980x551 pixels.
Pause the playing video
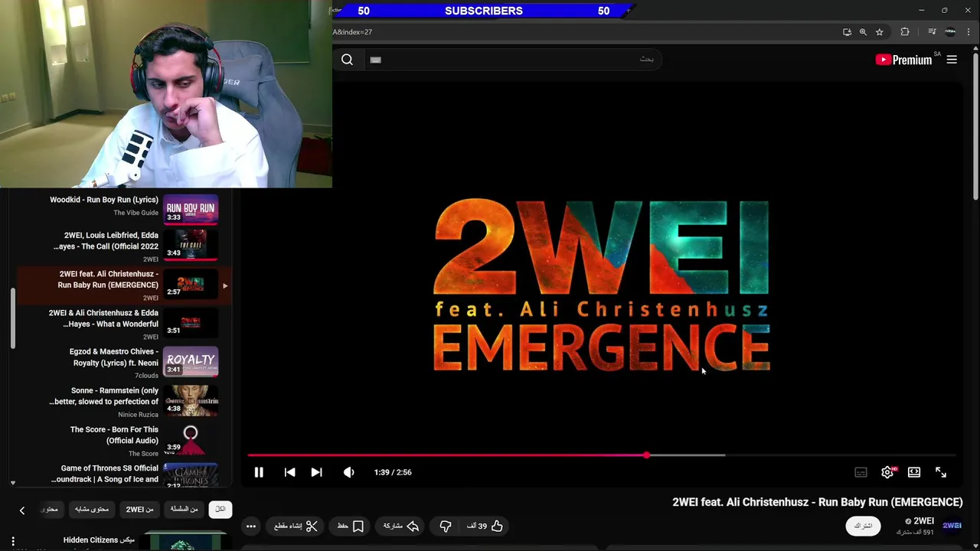click(x=259, y=472)
